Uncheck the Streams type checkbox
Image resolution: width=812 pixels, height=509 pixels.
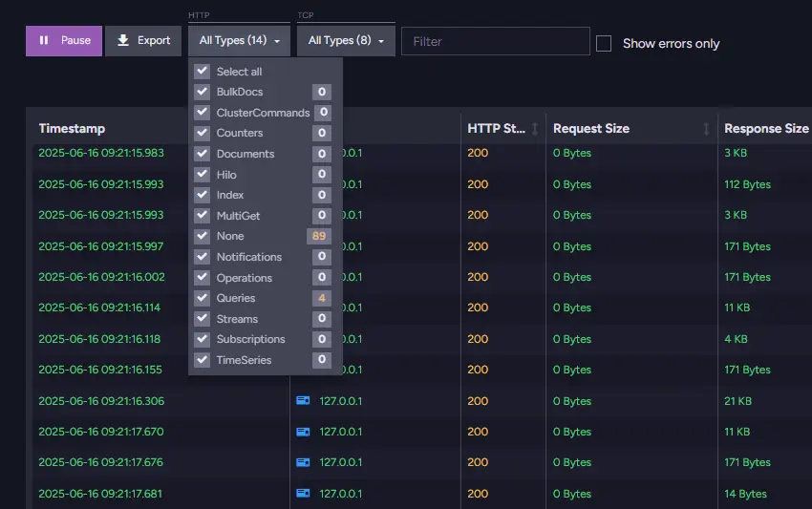point(202,318)
